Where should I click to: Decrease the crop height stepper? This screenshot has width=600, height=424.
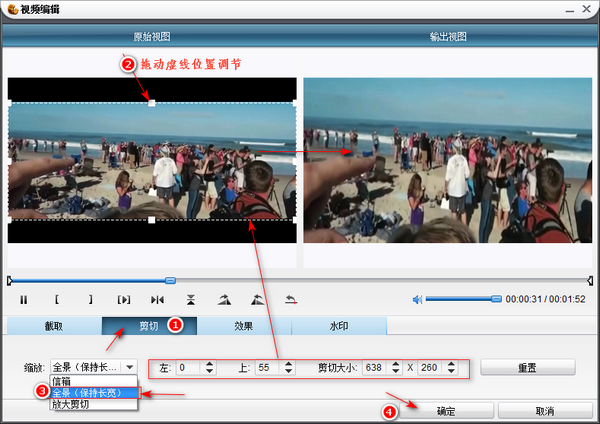click(x=452, y=371)
